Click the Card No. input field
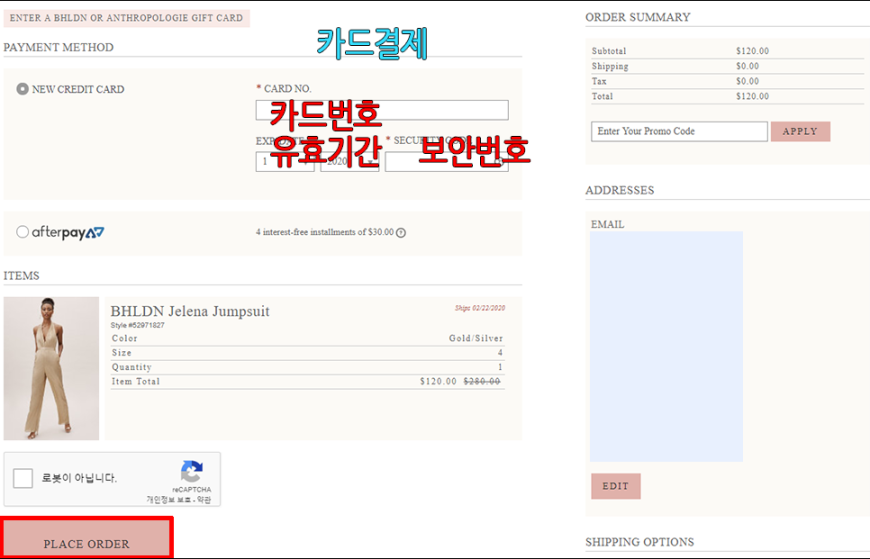This screenshot has height=559, width=870. [x=382, y=110]
